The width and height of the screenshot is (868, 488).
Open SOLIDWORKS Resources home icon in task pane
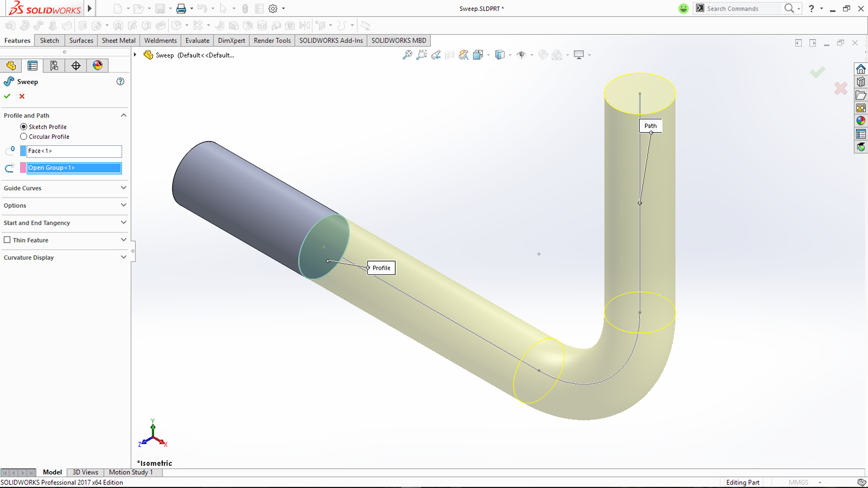861,69
